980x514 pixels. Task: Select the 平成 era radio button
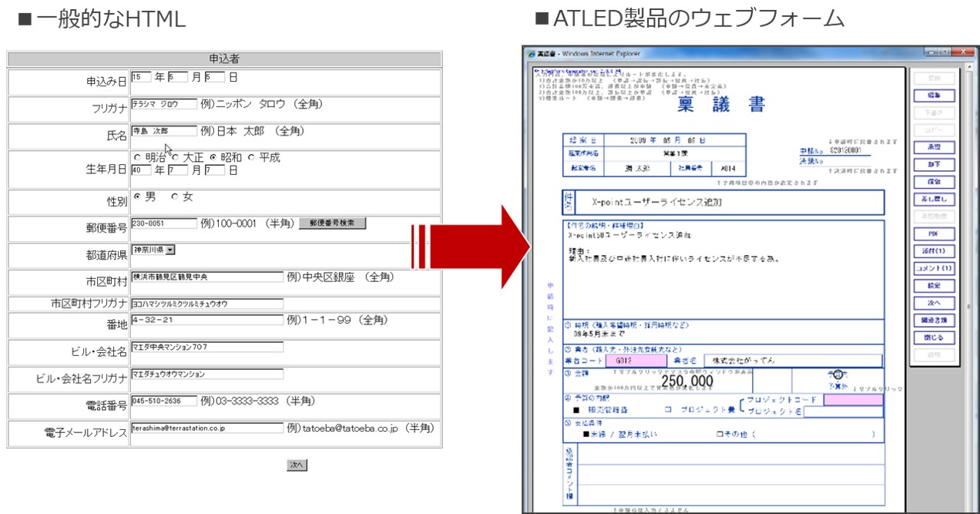[x=251, y=158]
